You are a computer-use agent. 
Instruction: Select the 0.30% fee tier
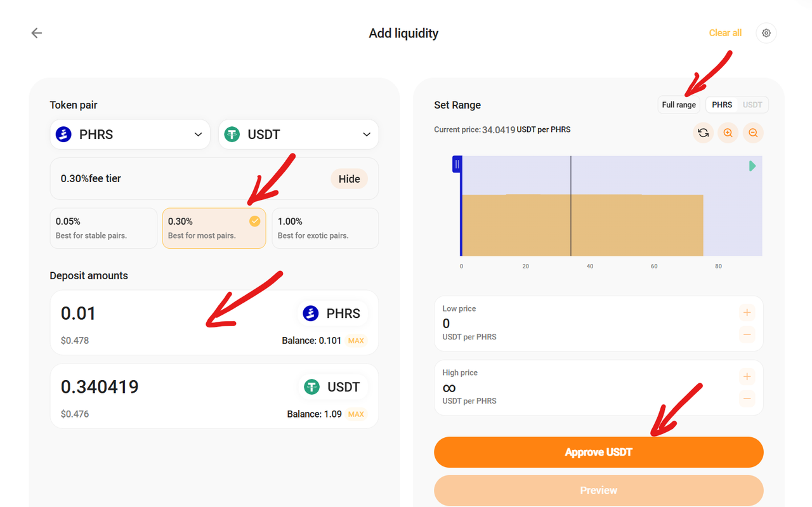point(214,228)
